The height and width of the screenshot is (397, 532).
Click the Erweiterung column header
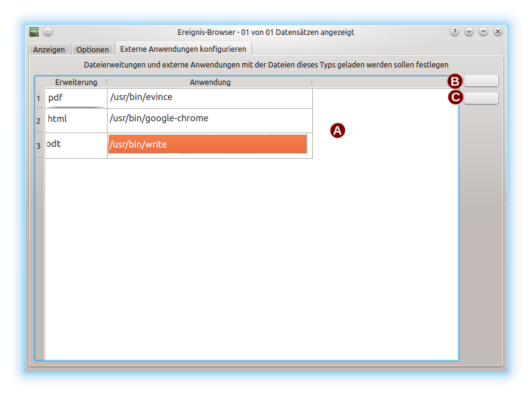(x=76, y=83)
